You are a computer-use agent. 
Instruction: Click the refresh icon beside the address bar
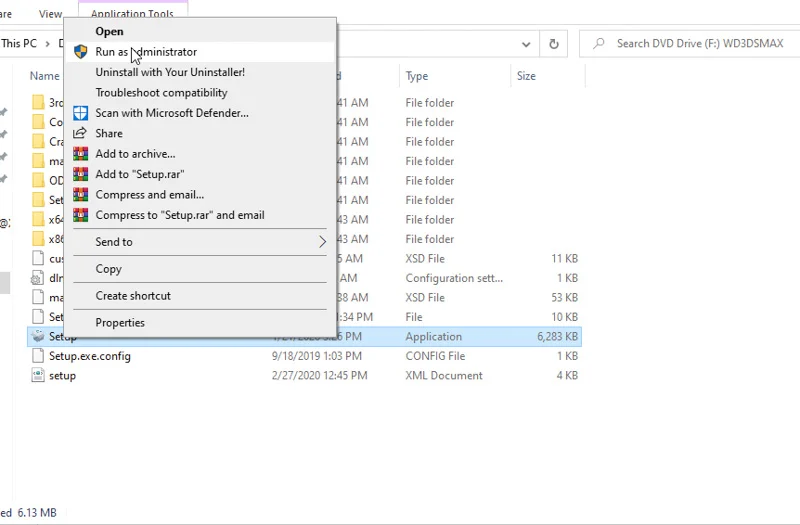coord(553,44)
